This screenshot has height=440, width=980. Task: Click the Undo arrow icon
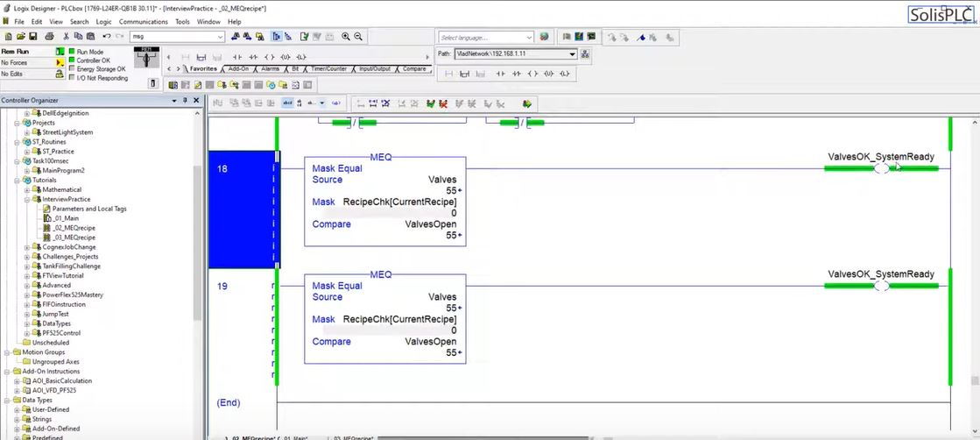tap(107, 37)
